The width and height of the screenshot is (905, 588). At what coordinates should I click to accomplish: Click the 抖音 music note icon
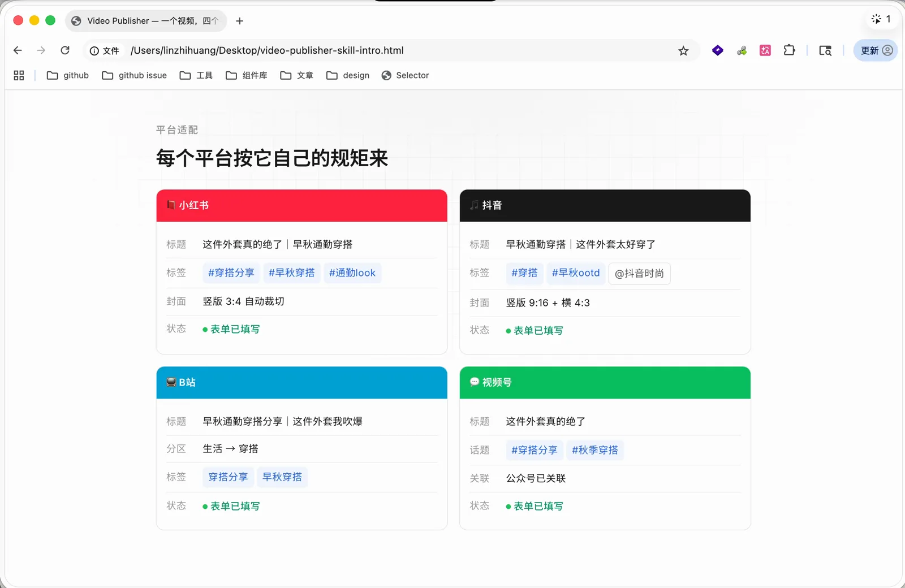(474, 205)
